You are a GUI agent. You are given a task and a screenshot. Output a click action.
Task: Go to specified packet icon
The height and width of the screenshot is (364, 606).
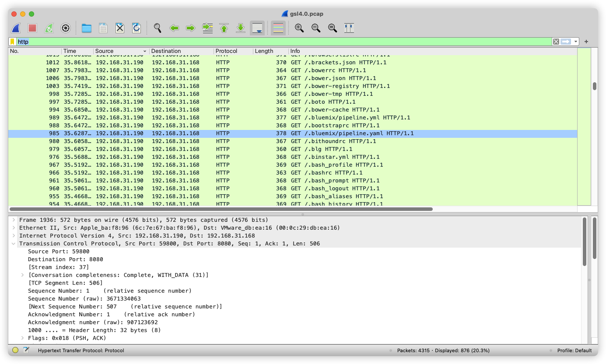click(207, 28)
